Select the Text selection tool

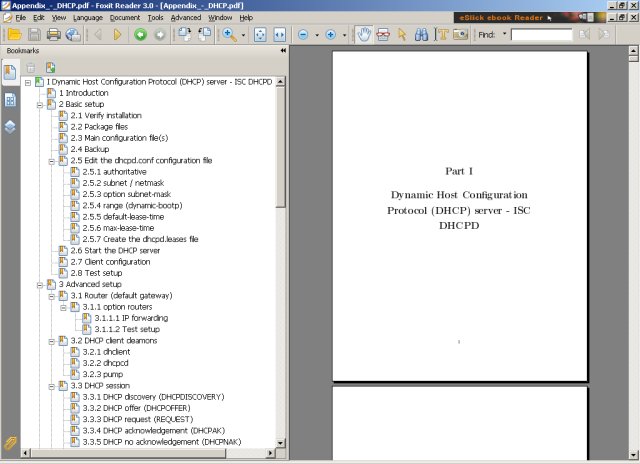tap(441, 35)
